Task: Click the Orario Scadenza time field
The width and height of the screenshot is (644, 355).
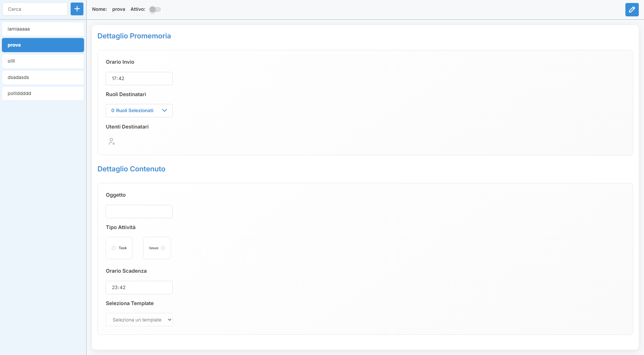Action: tap(139, 288)
